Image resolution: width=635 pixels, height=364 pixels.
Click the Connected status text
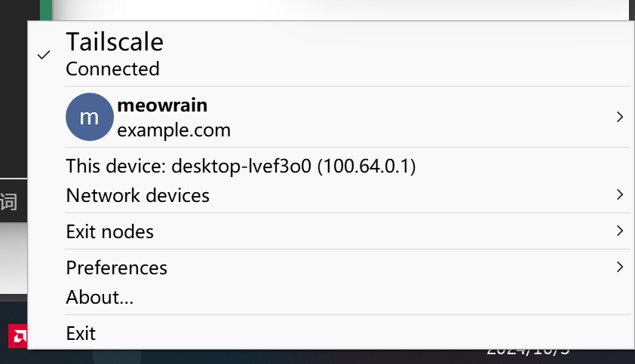[x=112, y=69]
